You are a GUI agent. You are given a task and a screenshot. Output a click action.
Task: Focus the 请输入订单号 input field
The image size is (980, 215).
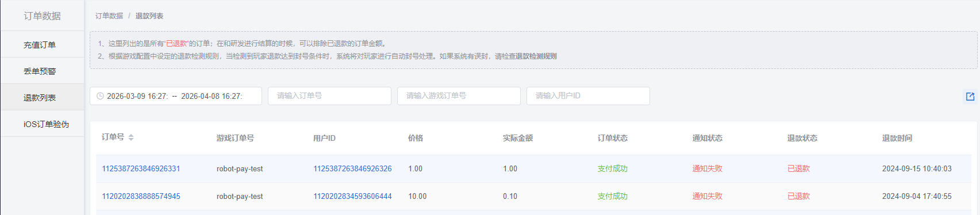coord(329,96)
